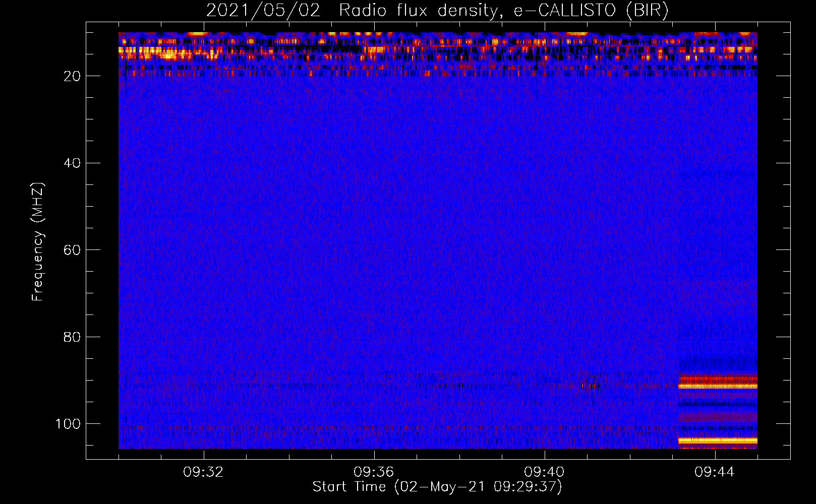
Task: Click the 80 frequency tick label
Action: click(x=72, y=337)
